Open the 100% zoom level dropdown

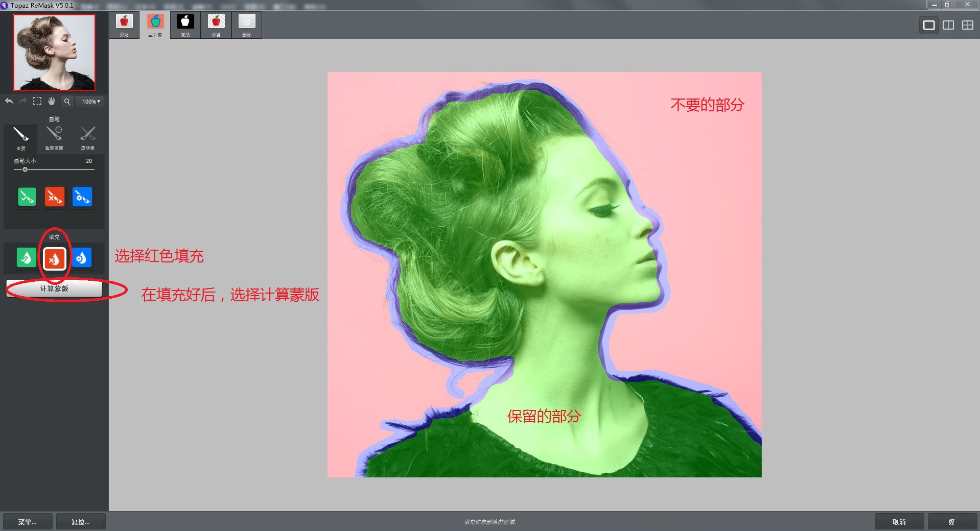click(89, 101)
